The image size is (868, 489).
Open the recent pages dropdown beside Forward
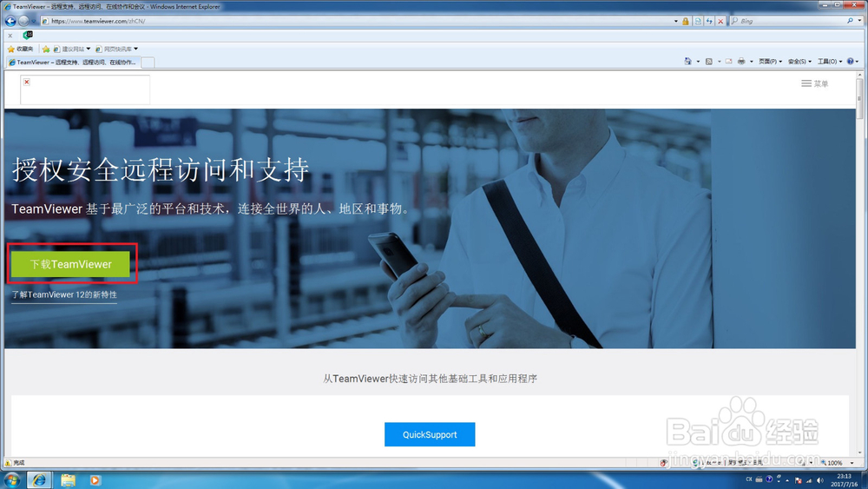[33, 21]
